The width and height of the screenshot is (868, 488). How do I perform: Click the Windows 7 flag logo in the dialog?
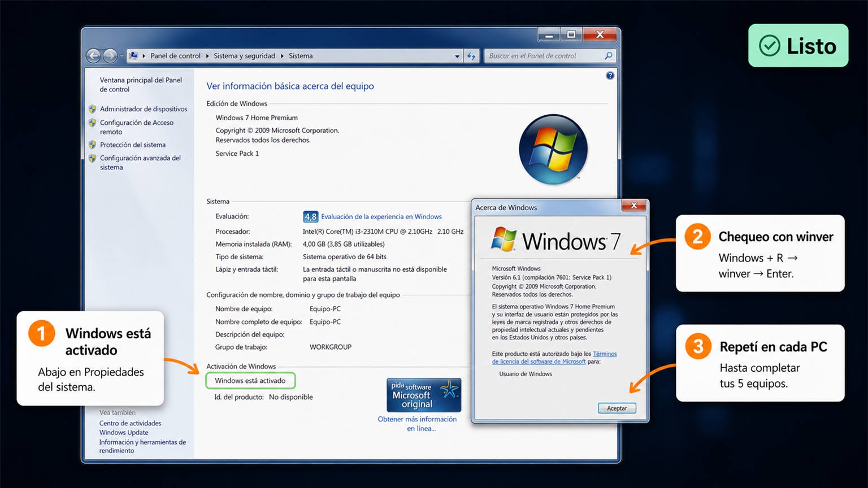504,239
